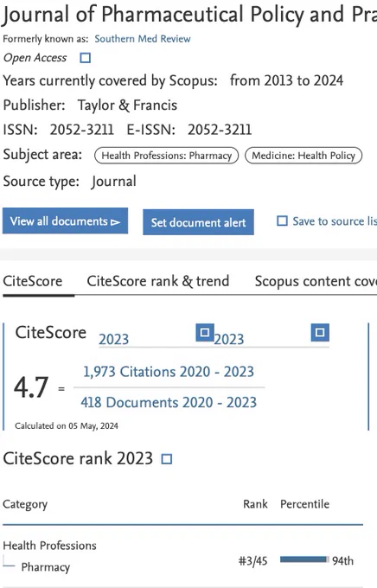
Task: Open Scopus content coverage tab
Action: click(x=316, y=281)
